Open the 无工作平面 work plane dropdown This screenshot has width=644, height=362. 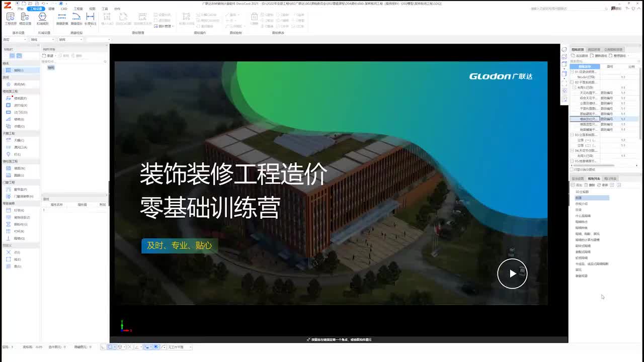pyautogui.click(x=180, y=347)
